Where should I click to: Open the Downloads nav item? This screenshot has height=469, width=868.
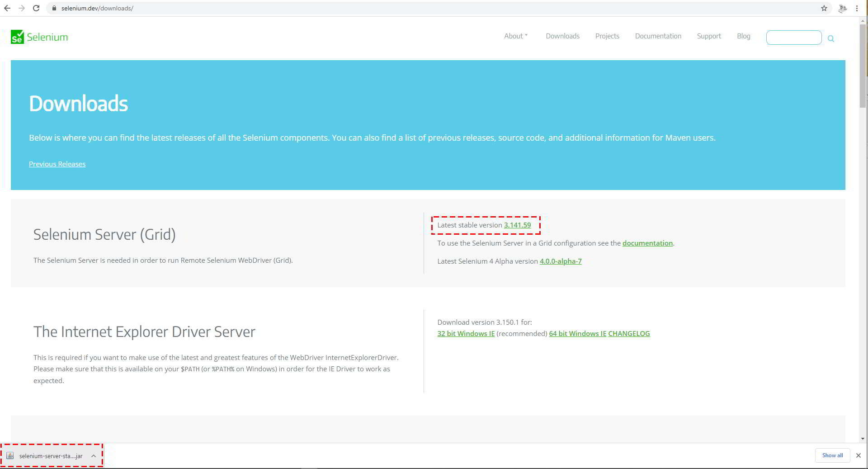coord(562,36)
